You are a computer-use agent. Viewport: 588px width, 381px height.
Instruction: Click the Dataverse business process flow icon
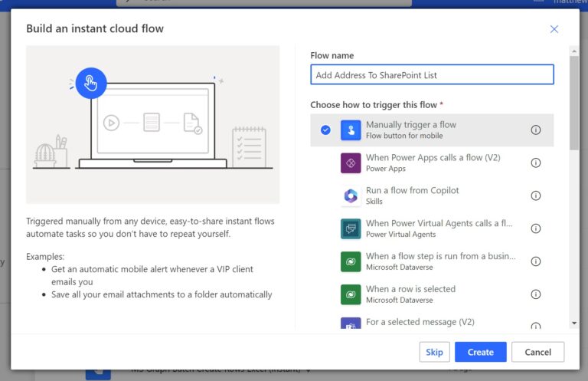351,261
